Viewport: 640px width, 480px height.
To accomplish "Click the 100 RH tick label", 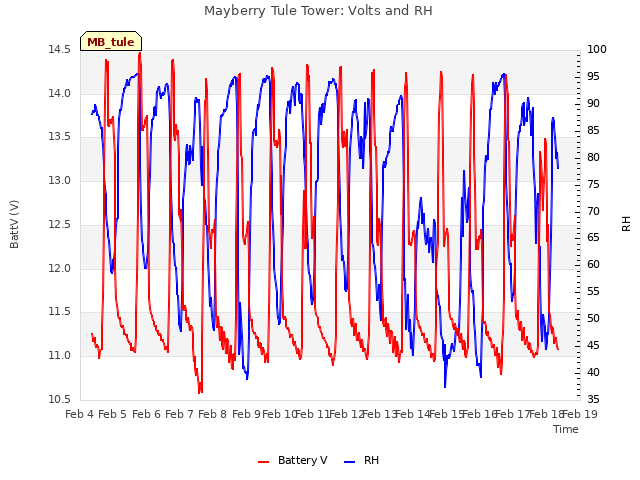I will (x=597, y=50).
